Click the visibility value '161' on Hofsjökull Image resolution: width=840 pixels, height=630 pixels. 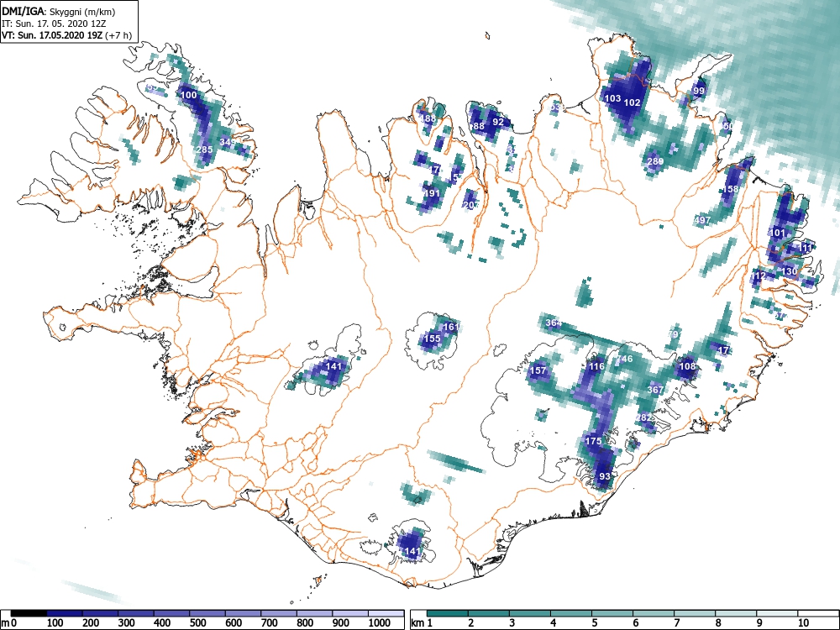(x=452, y=327)
